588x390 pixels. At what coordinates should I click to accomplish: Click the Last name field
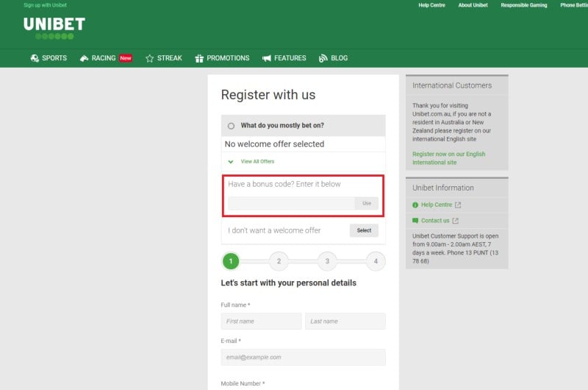tap(345, 322)
